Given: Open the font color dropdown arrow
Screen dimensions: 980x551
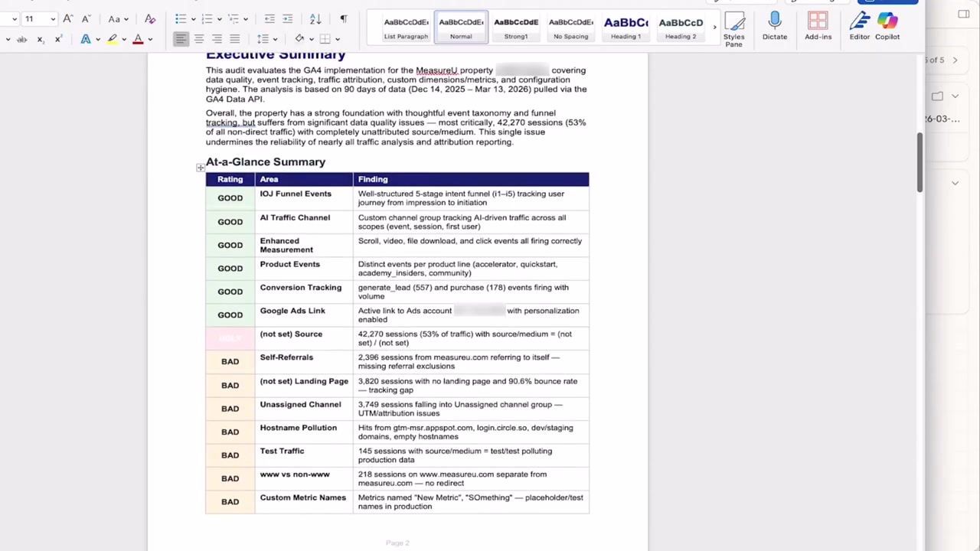Looking at the screenshot, I should pyautogui.click(x=150, y=38).
